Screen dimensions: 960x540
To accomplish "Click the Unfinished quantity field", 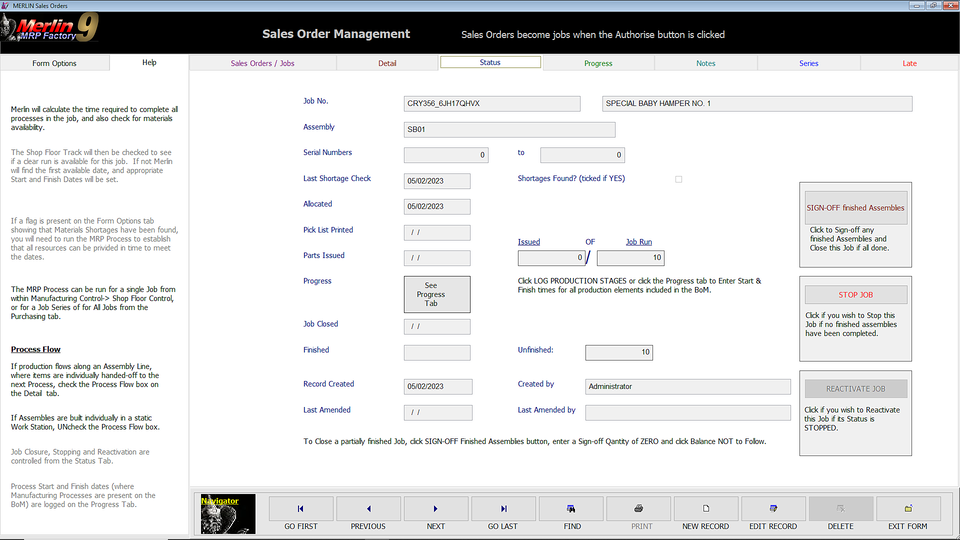I will pyautogui.click(x=619, y=352).
